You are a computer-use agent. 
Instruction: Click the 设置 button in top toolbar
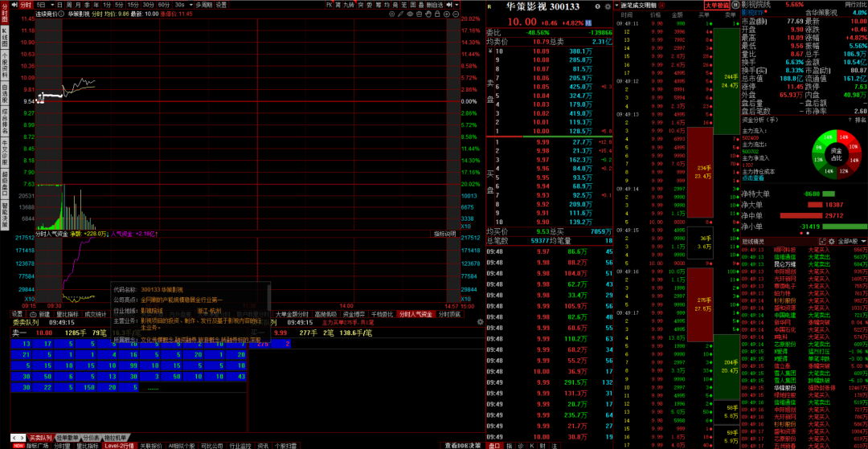(222, 5)
